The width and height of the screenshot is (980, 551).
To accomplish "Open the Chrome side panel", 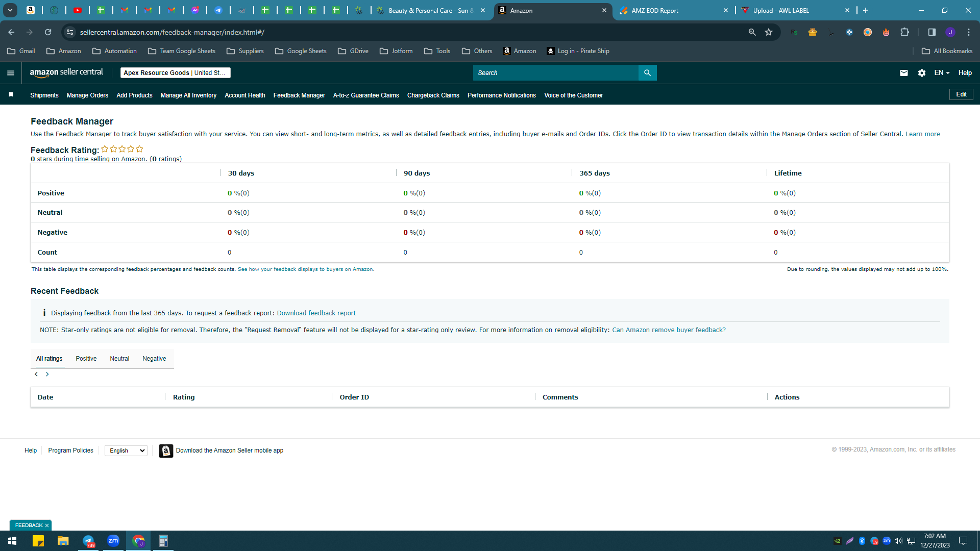I will pyautogui.click(x=932, y=32).
